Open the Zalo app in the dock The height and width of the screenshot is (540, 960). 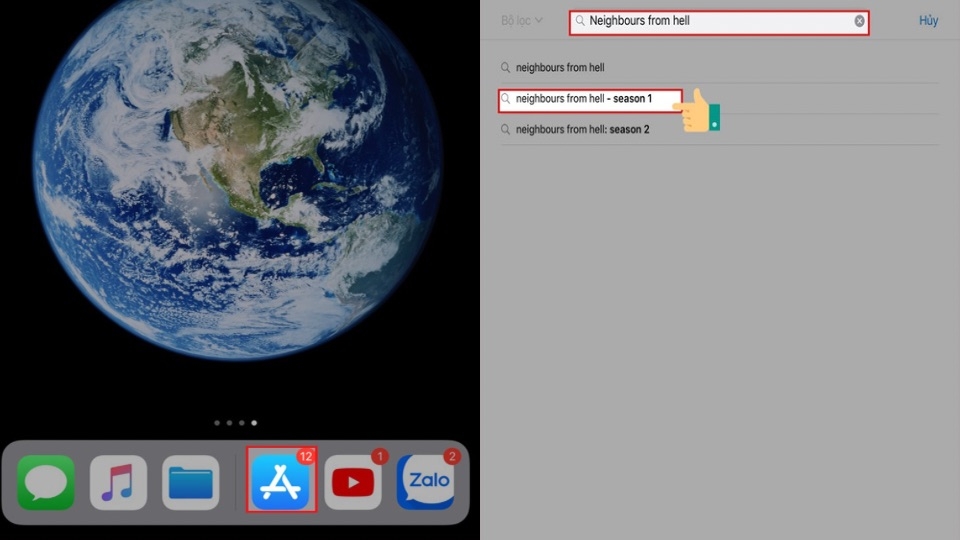(426, 482)
